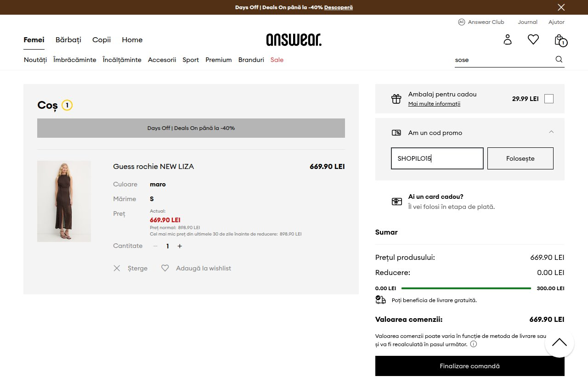Open the Branduri menu
Image resolution: width=588 pixels, height=382 pixels.
pos(251,60)
